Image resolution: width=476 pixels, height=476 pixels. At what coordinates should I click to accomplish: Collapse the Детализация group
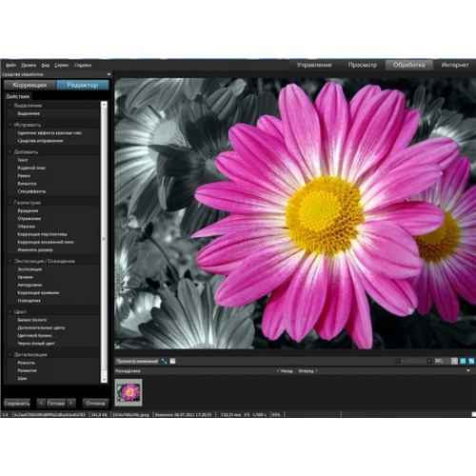tap(10, 354)
